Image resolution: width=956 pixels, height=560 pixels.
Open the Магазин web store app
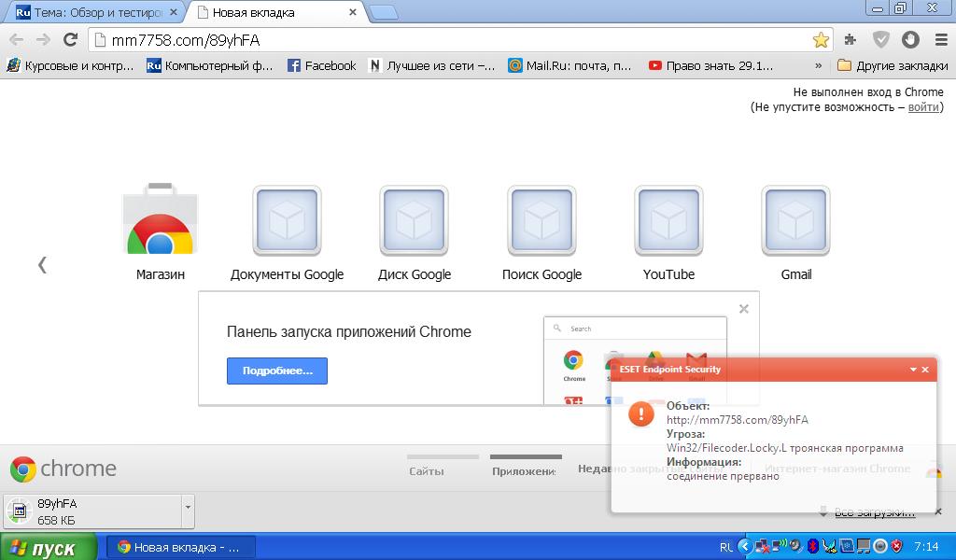(161, 231)
